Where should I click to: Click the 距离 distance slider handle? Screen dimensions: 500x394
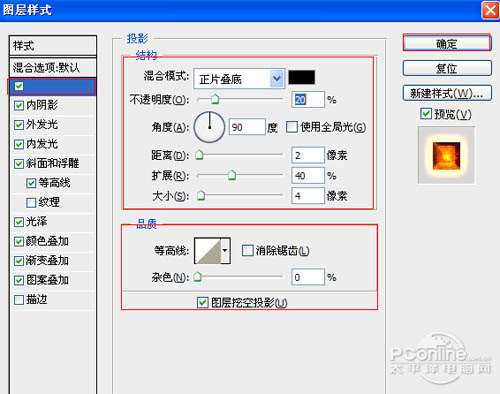coord(199,155)
